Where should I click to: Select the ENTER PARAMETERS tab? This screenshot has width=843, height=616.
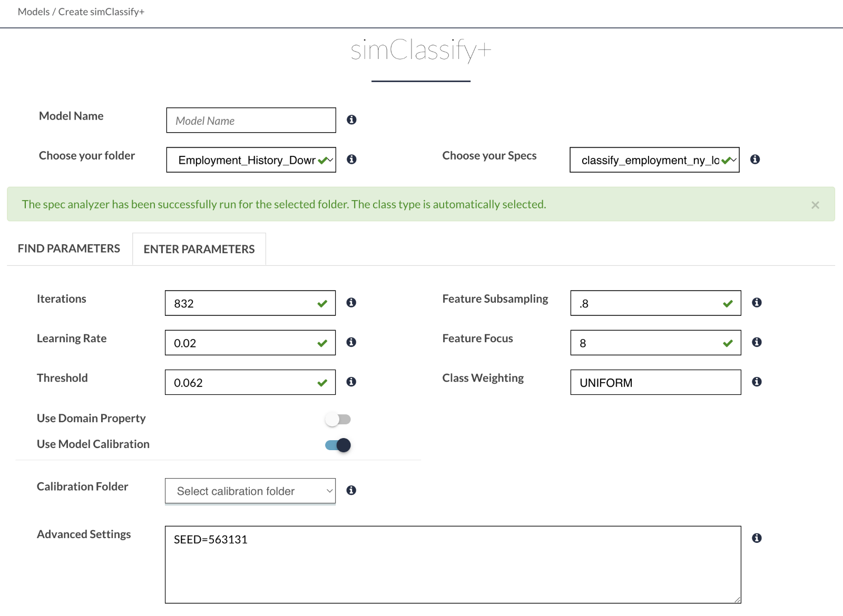[x=199, y=250]
